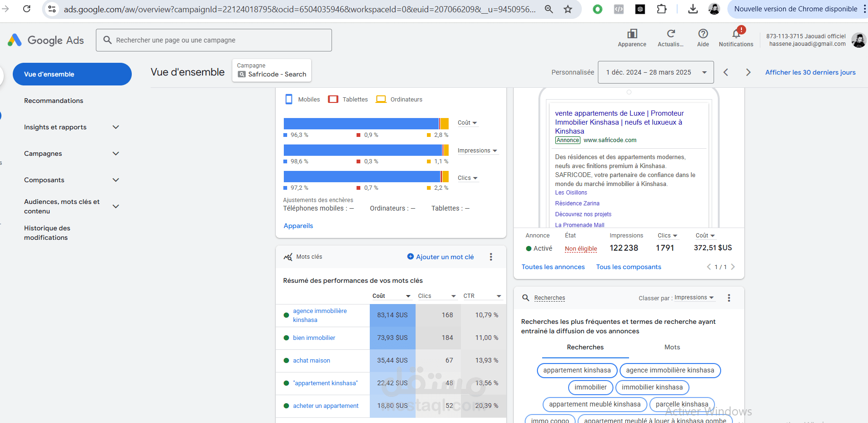Expand the Campagnes section
The height and width of the screenshot is (423, 868).
tap(116, 153)
